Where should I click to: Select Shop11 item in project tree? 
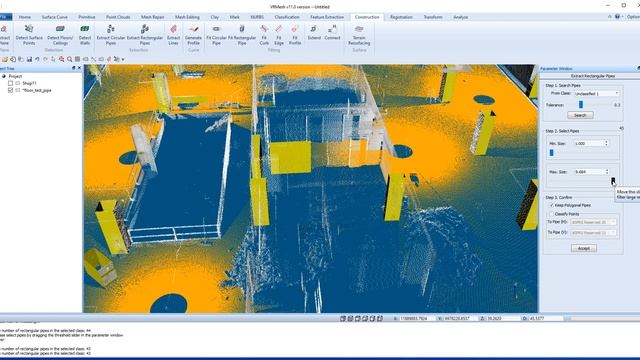pos(29,83)
